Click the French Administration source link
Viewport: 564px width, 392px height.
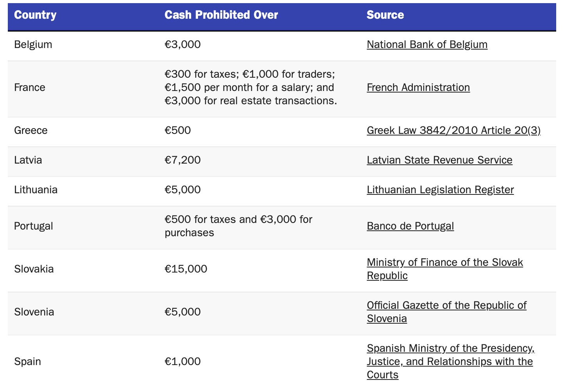coord(418,87)
